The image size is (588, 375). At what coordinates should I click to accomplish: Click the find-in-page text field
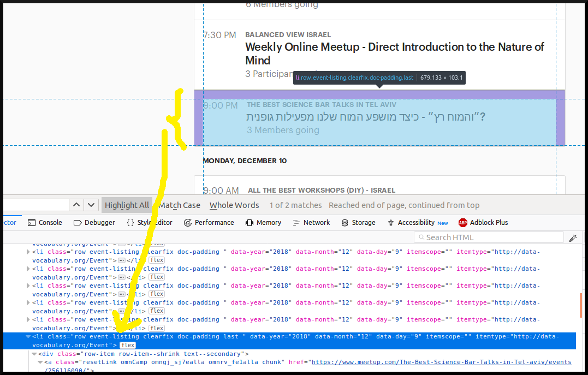[36, 205]
